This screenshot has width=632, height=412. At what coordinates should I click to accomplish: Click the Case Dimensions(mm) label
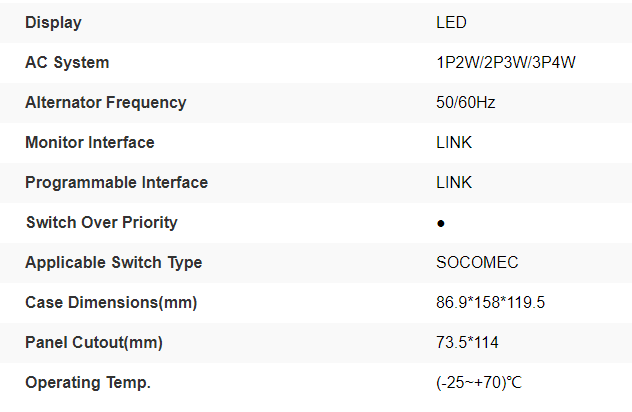pos(111,302)
